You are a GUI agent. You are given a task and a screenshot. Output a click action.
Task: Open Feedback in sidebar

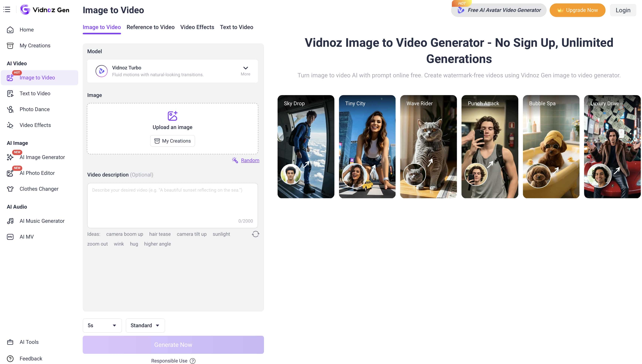(39, 359)
